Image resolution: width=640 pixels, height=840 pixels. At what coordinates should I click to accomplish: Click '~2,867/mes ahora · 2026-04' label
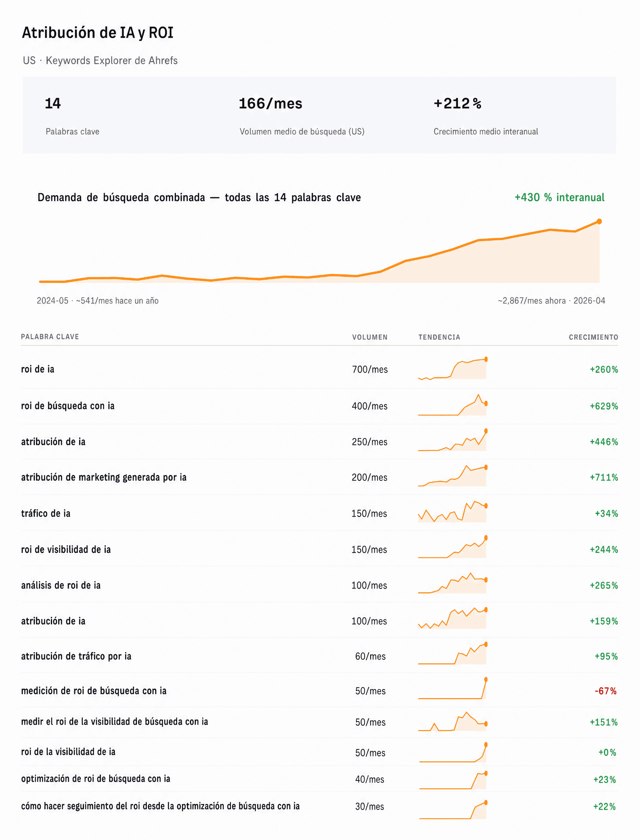551,301
